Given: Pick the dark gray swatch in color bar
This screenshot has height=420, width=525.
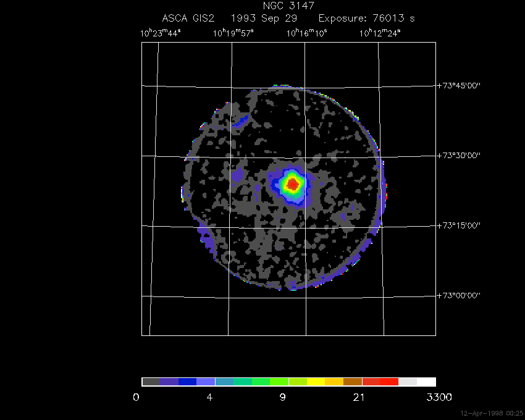Looking at the screenshot, I should [x=151, y=382].
